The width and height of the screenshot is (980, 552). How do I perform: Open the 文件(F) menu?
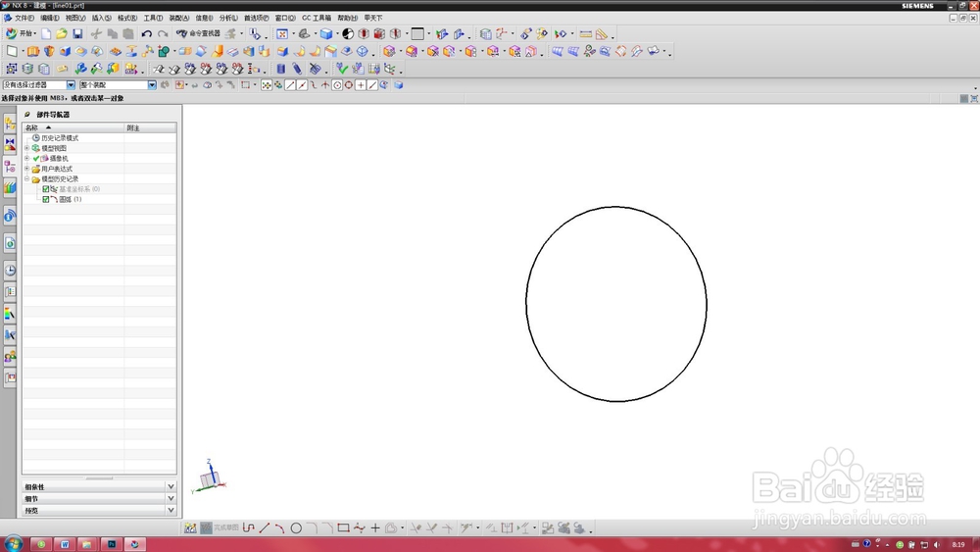click(x=24, y=18)
